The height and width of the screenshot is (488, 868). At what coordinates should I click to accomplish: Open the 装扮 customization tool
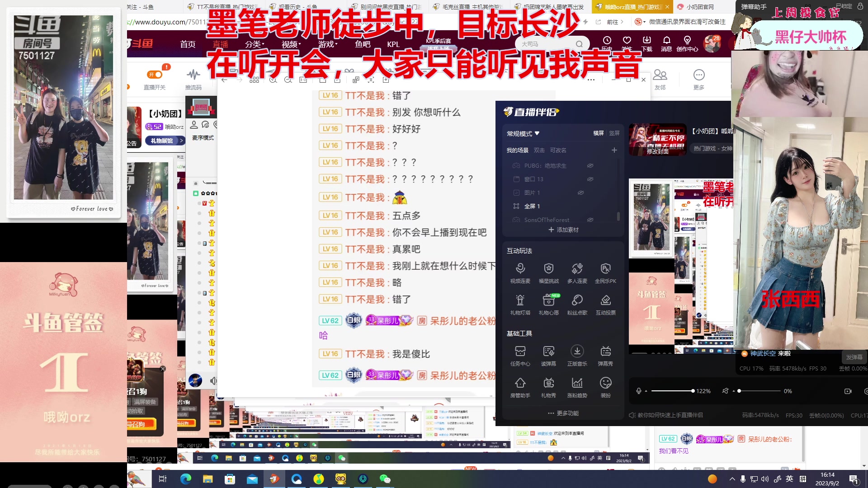(x=606, y=387)
